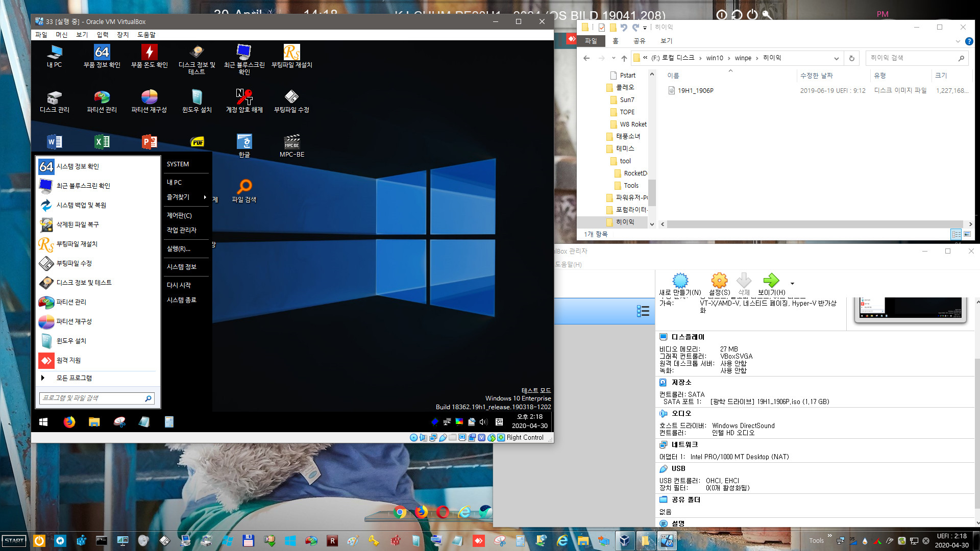This screenshot has height=551, width=980.
Task: Select 삭제된 파일 복구 in start menu
Action: click(97, 224)
